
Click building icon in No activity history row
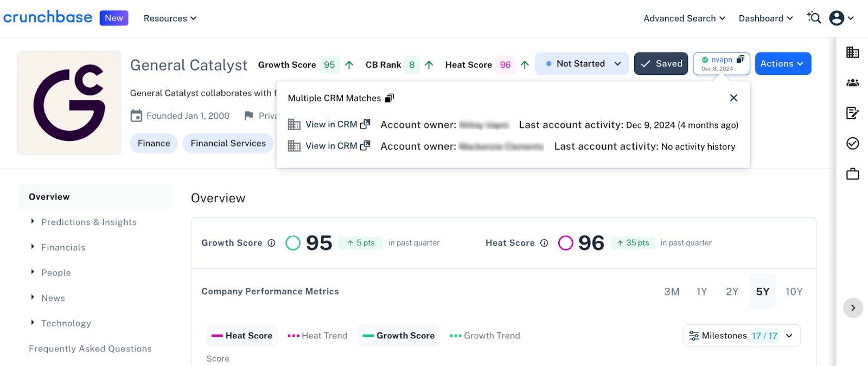[294, 146]
